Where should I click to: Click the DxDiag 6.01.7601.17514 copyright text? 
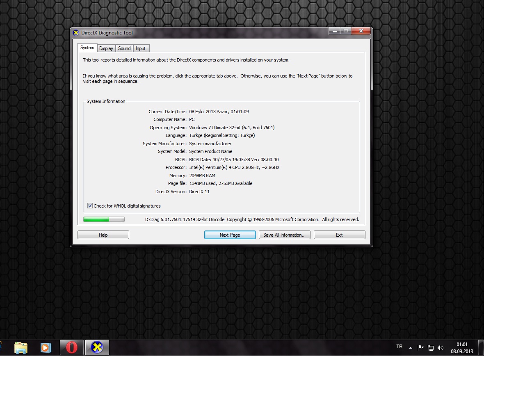click(252, 219)
